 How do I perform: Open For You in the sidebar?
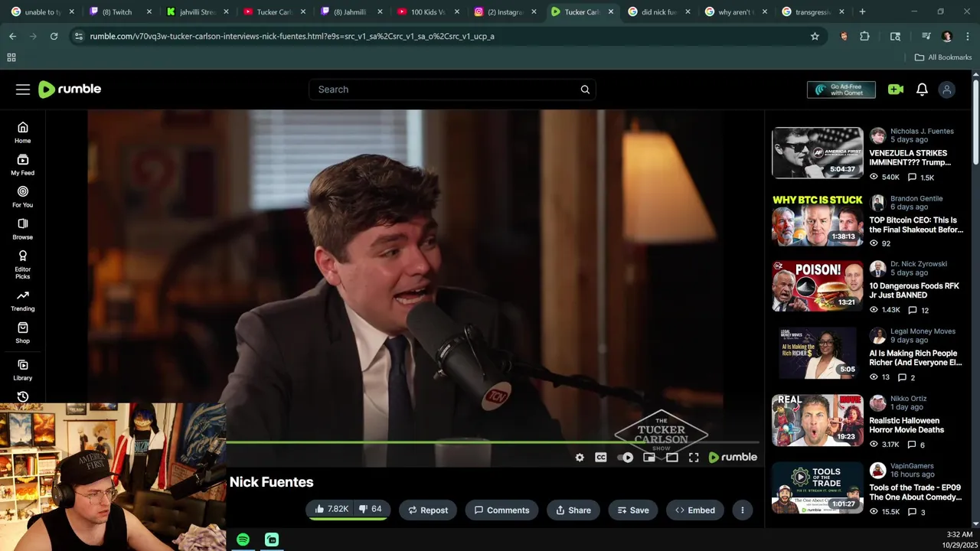[23, 197]
